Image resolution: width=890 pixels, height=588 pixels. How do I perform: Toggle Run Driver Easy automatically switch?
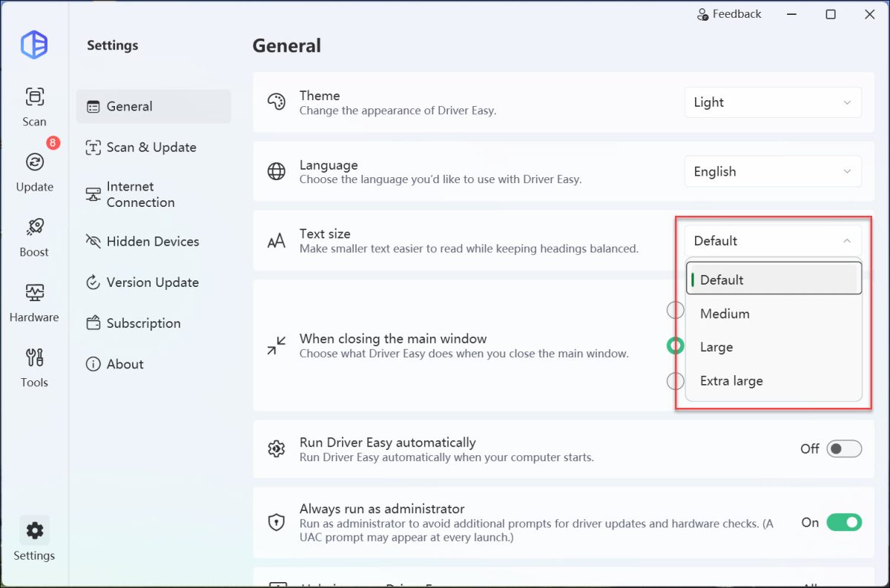844,449
